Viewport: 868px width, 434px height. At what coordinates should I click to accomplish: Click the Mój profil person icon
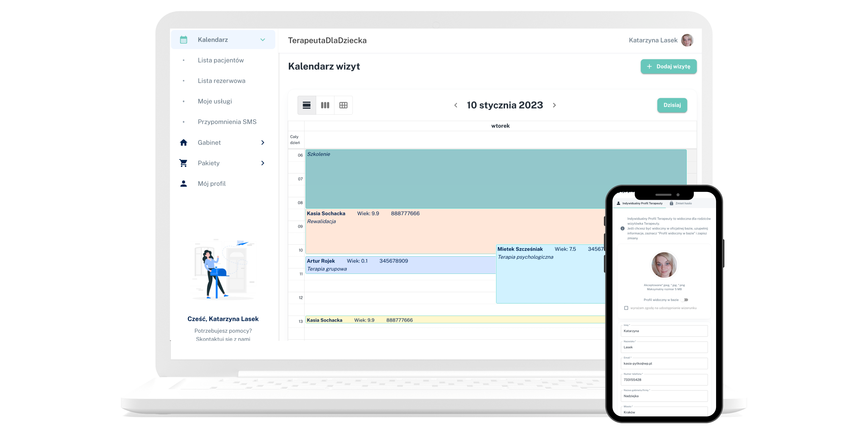pyautogui.click(x=183, y=184)
